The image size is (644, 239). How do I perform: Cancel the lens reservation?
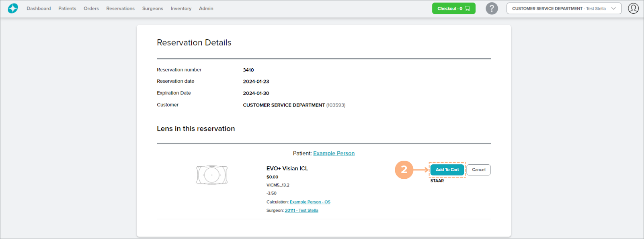coord(478,170)
